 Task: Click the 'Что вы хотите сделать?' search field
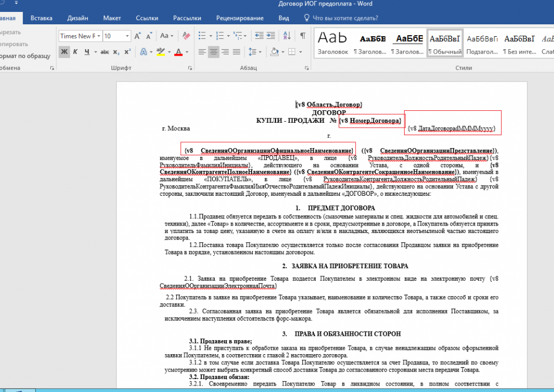tap(345, 18)
